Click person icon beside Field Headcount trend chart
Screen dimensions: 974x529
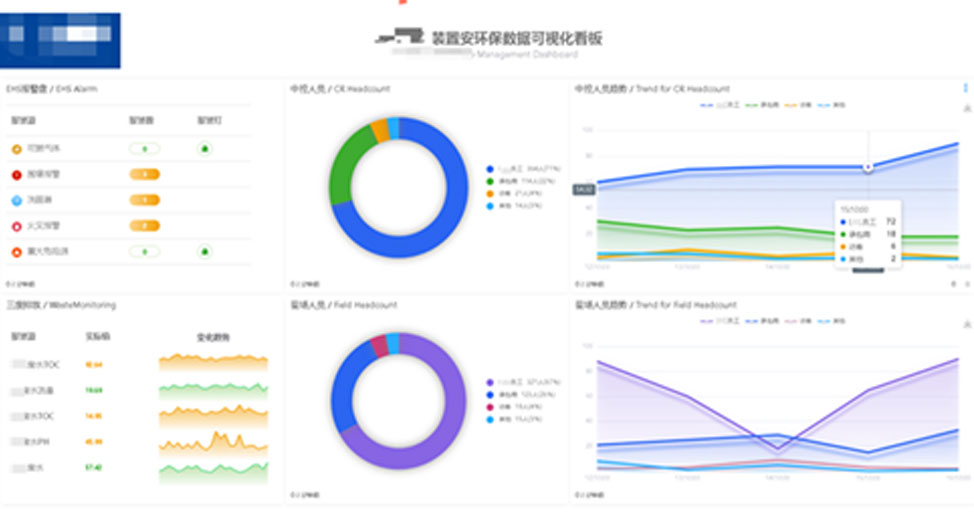click(x=965, y=324)
